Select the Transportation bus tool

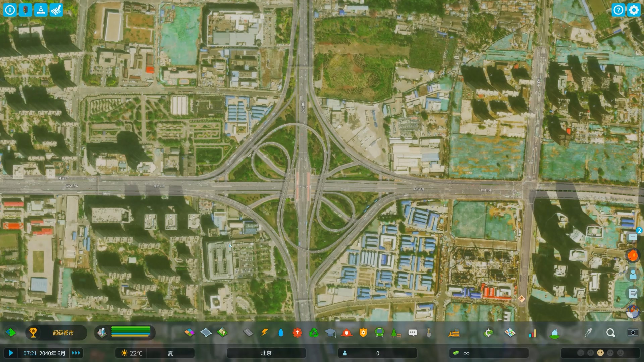point(380,333)
